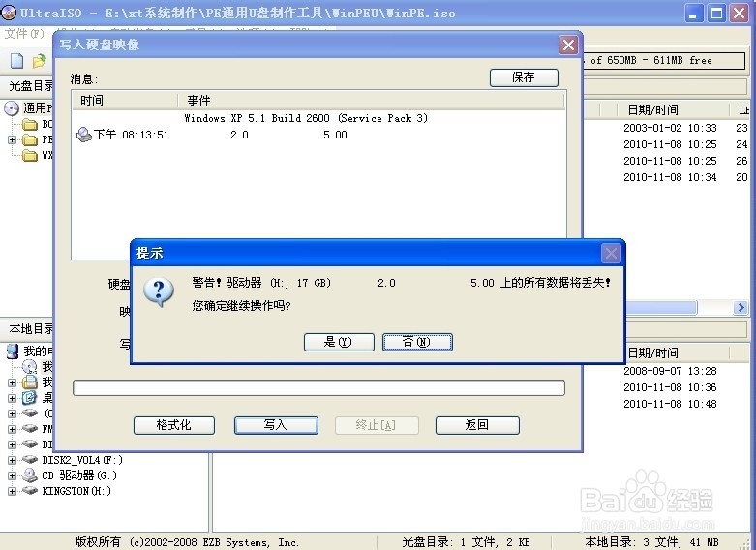This screenshot has width=756, height=550.
Task: Open the 文件(F) menu
Action: tap(24, 34)
